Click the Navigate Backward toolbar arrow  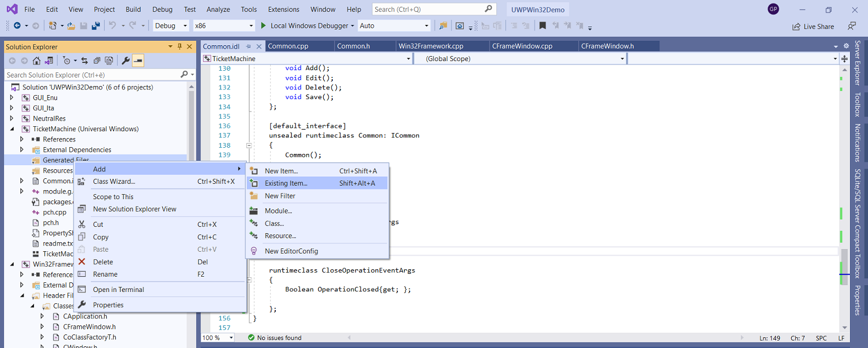17,25
